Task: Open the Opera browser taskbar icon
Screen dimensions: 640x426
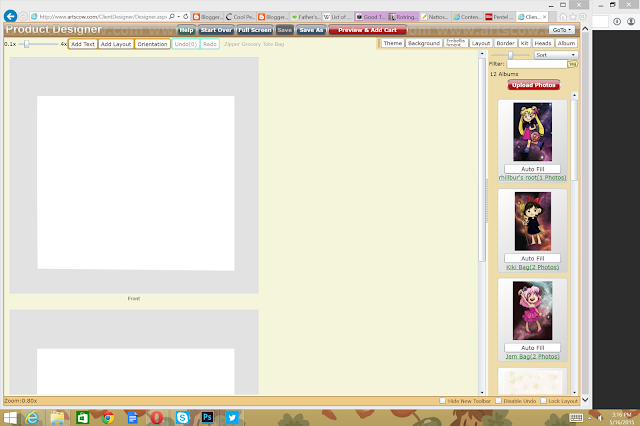Action: pos(157,418)
